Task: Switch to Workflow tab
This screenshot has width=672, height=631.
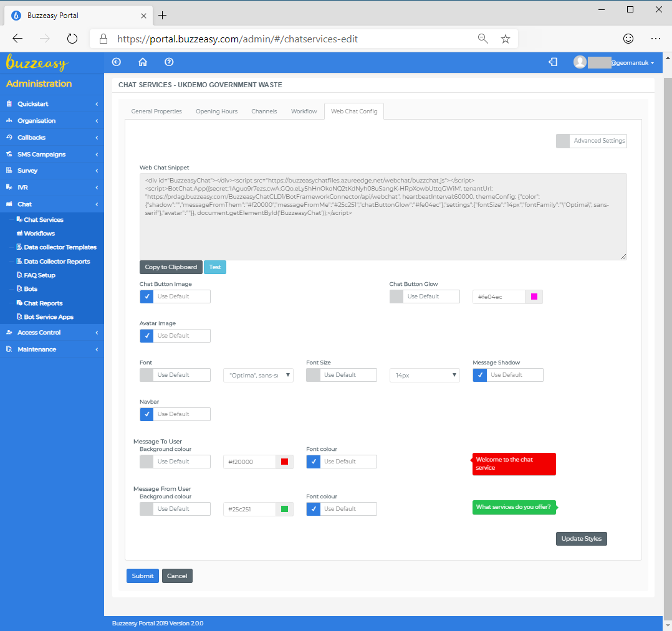Action: point(304,111)
